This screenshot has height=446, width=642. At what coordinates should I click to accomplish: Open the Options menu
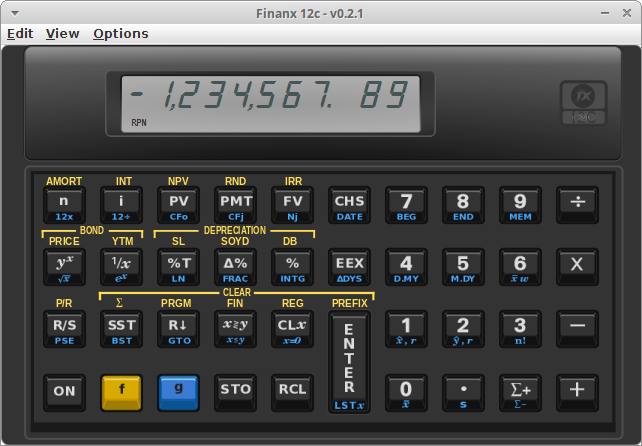point(121,34)
